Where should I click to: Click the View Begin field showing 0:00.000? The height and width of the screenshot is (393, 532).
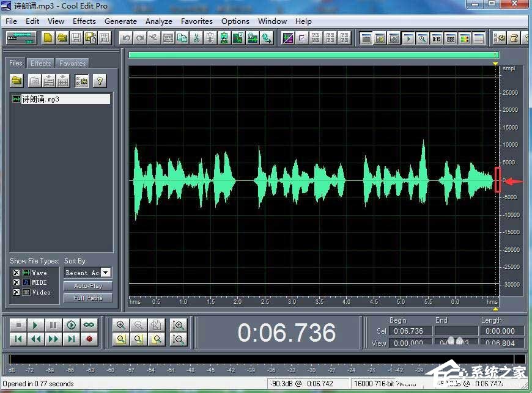coord(410,343)
